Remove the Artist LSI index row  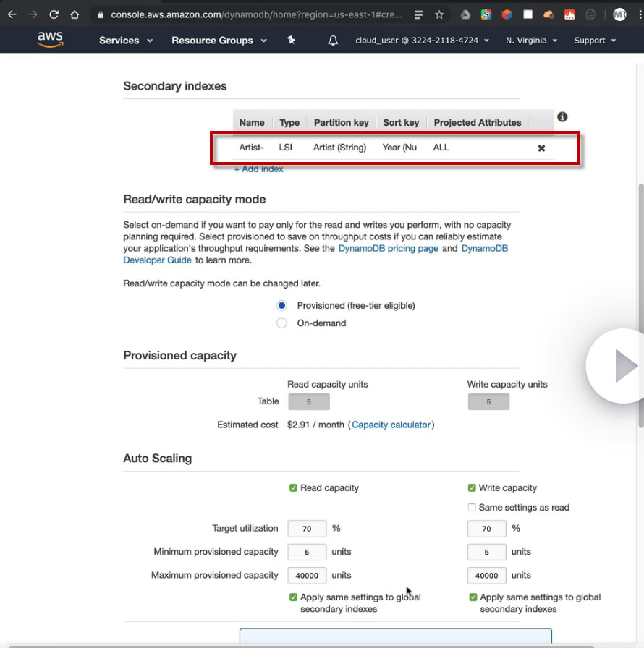[x=541, y=148]
